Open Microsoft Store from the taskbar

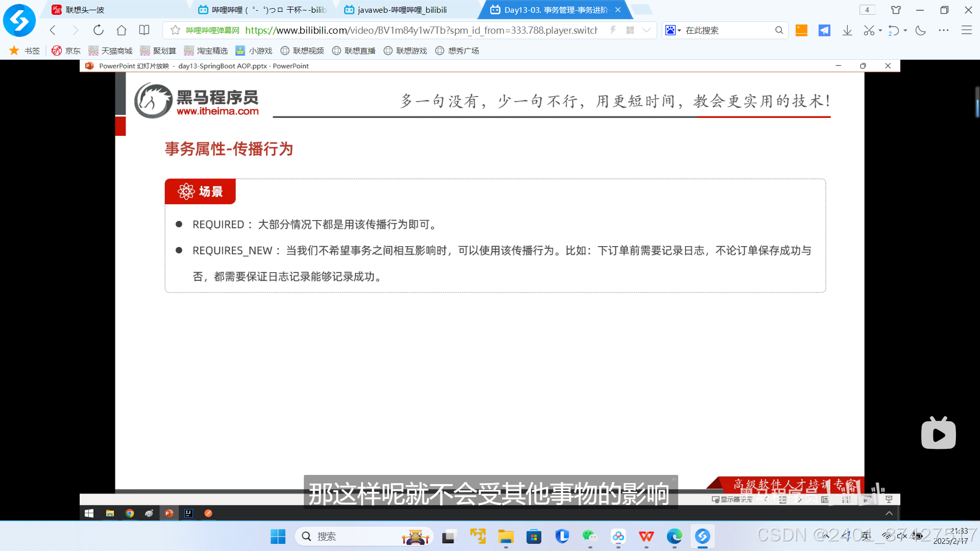click(534, 536)
